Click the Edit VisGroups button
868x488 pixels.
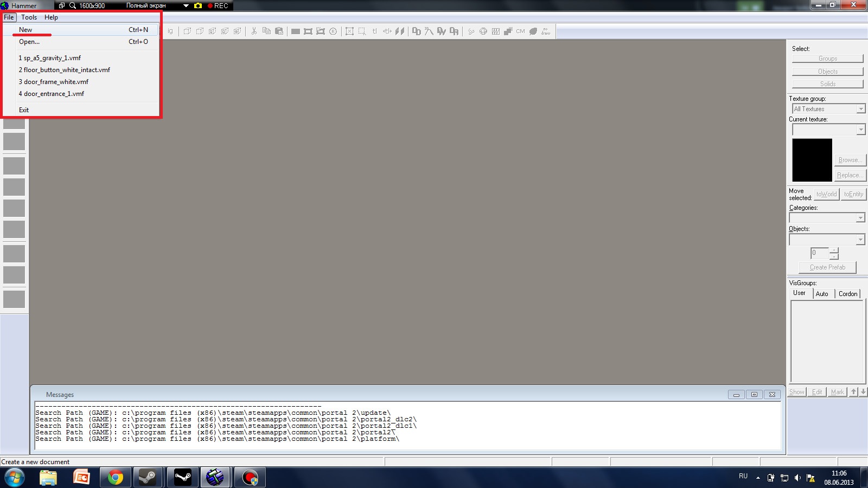coord(817,392)
